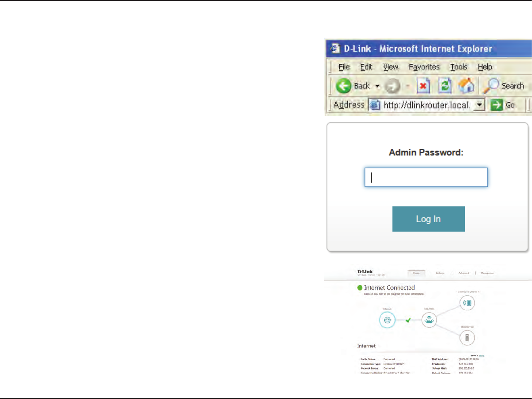The height and width of the screenshot is (399, 532).
Task: Select the Home tab in D-Link page
Action: [416, 273]
